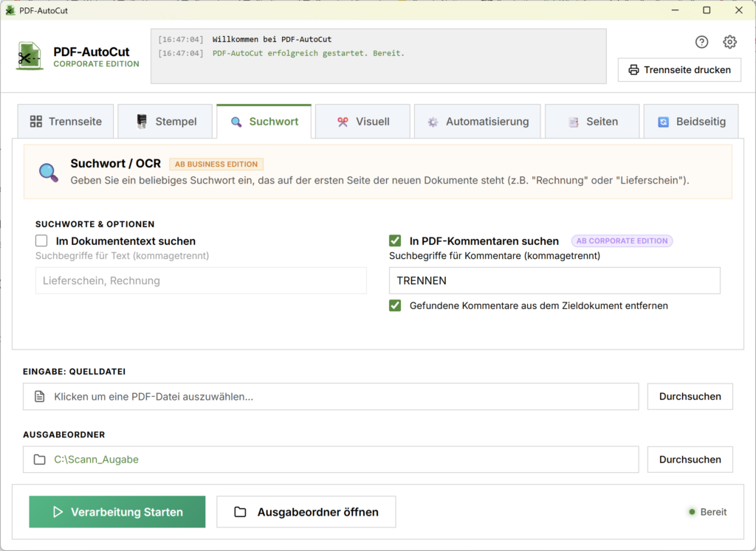The image size is (756, 551).
Task: Click the SUCHWORTE & OPTIONEN heading
Action: [x=95, y=224]
